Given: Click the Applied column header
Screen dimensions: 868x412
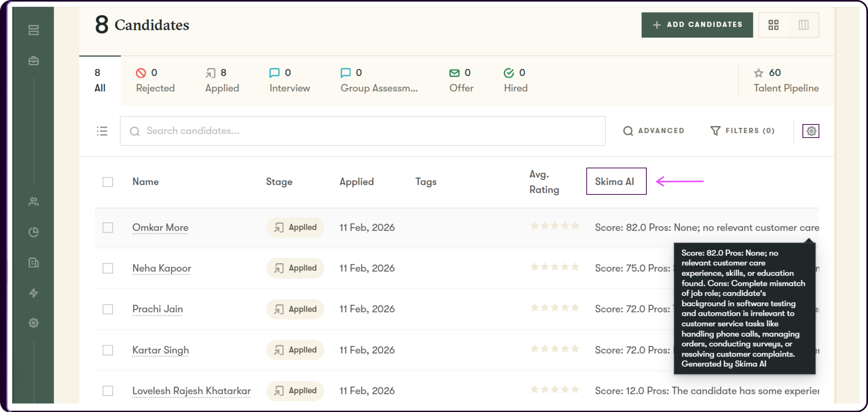Looking at the screenshot, I should 357,182.
